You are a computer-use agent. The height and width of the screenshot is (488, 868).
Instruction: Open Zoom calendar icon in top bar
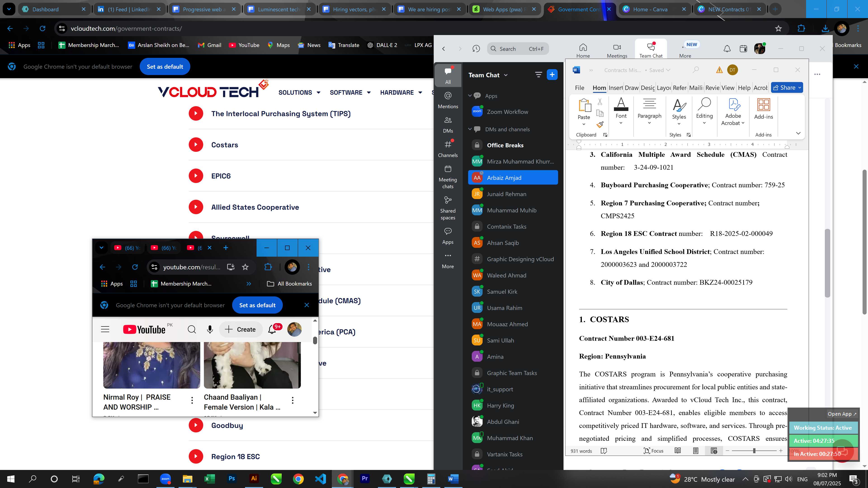[743, 49]
